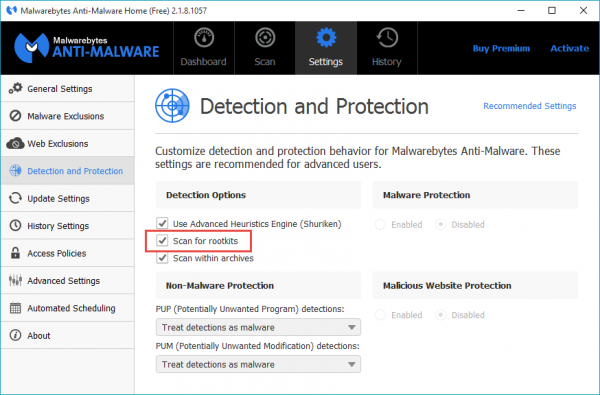Image resolution: width=600 pixels, height=395 pixels.
Task: Click the Recommended Settings link
Action: click(530, 106)
